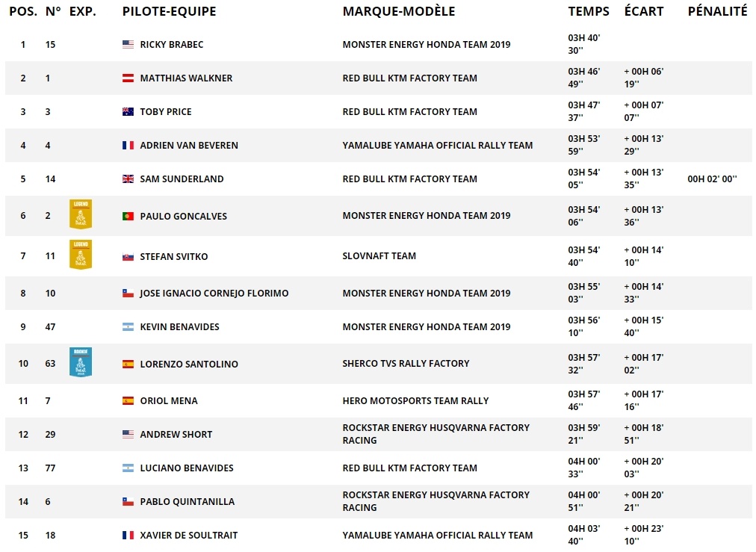Screen dimensions: 756x552
Task: Click the Legend badge beside Paulo Goncalves
Action: tap(81, 214)
